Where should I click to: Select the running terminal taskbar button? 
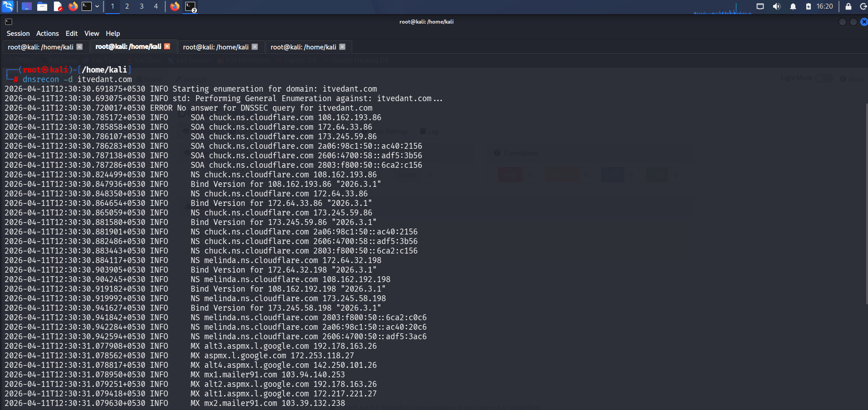191,6
